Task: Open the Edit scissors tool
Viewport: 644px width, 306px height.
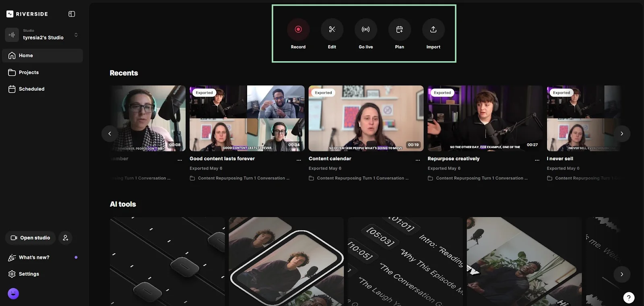Action: point(332,29)
